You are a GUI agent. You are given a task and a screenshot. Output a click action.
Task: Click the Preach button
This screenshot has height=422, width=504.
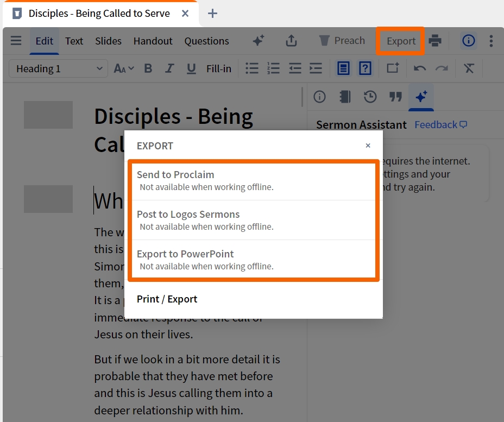point(342,41)
